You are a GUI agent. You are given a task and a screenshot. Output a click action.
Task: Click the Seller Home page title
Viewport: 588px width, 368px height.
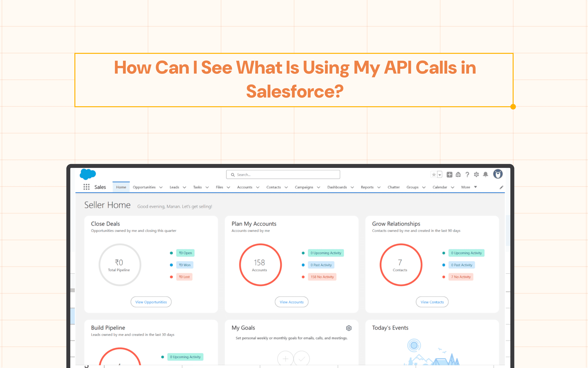tap(107, 205)
